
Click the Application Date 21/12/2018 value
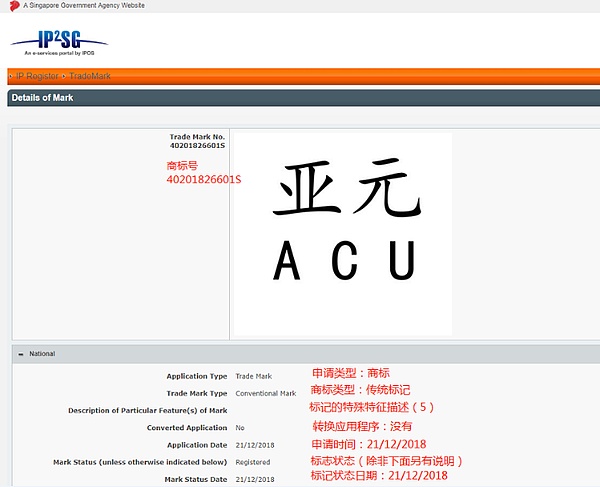[x=256, y=445]
